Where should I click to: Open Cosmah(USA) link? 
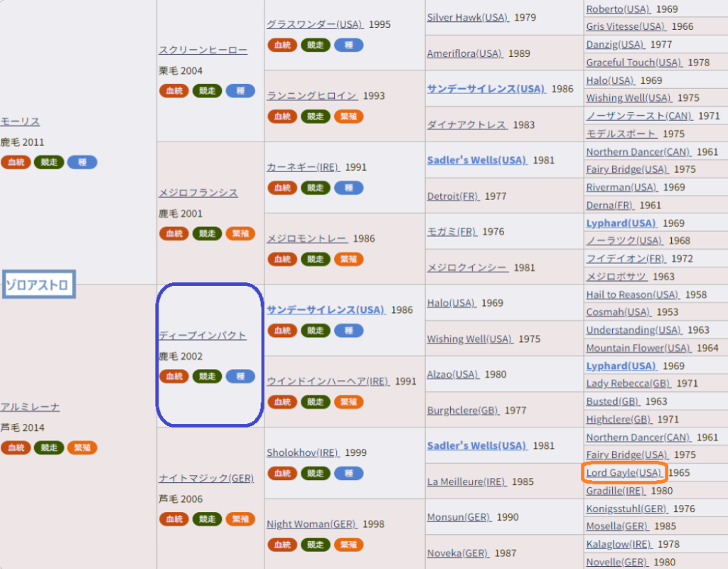pyautogui.click(x=619, y=312)
